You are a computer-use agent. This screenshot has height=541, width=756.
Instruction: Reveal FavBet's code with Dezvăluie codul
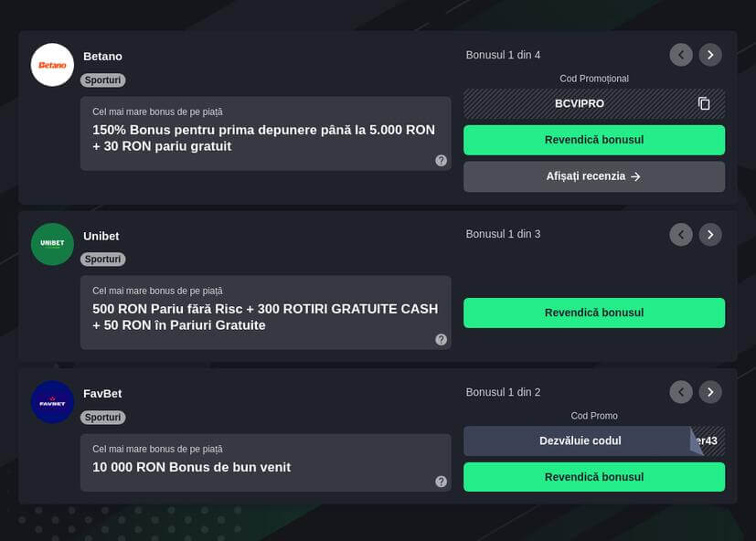tap(580, 440)
